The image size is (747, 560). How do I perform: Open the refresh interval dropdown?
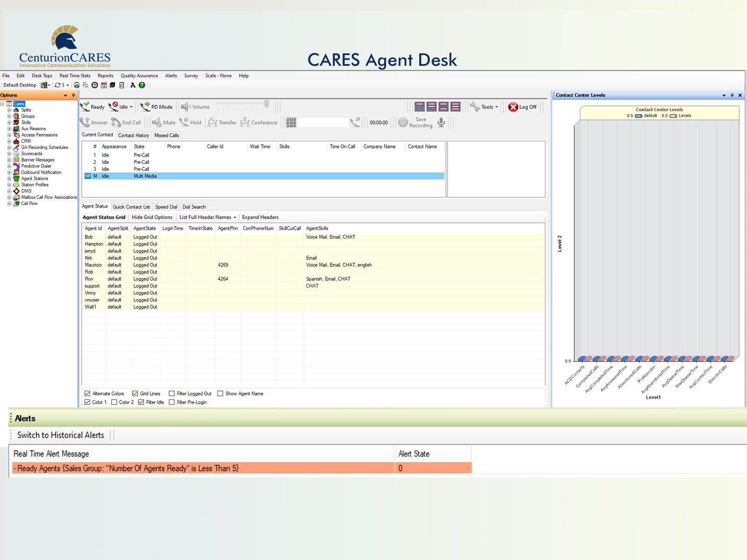point(68,85)
